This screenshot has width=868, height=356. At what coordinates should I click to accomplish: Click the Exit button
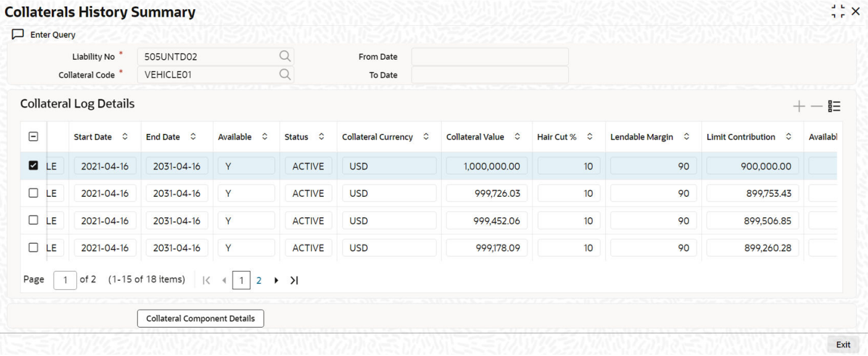(x=843, y=345)
